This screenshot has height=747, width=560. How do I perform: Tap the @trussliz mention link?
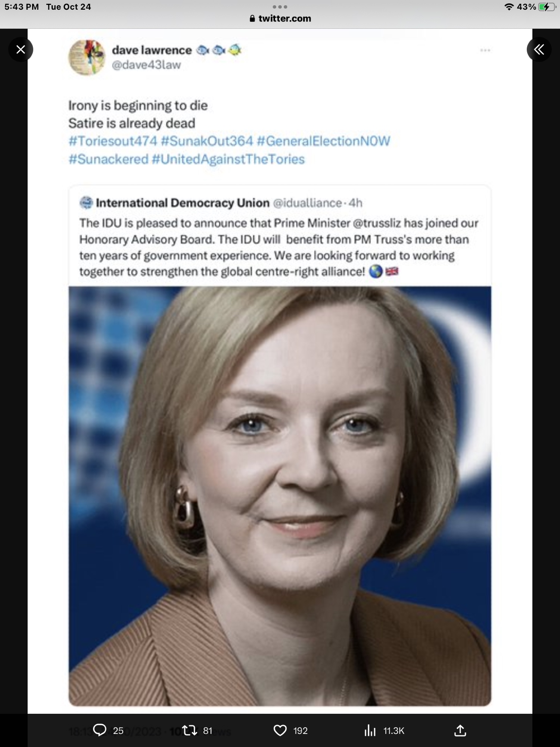coord(376,223)
